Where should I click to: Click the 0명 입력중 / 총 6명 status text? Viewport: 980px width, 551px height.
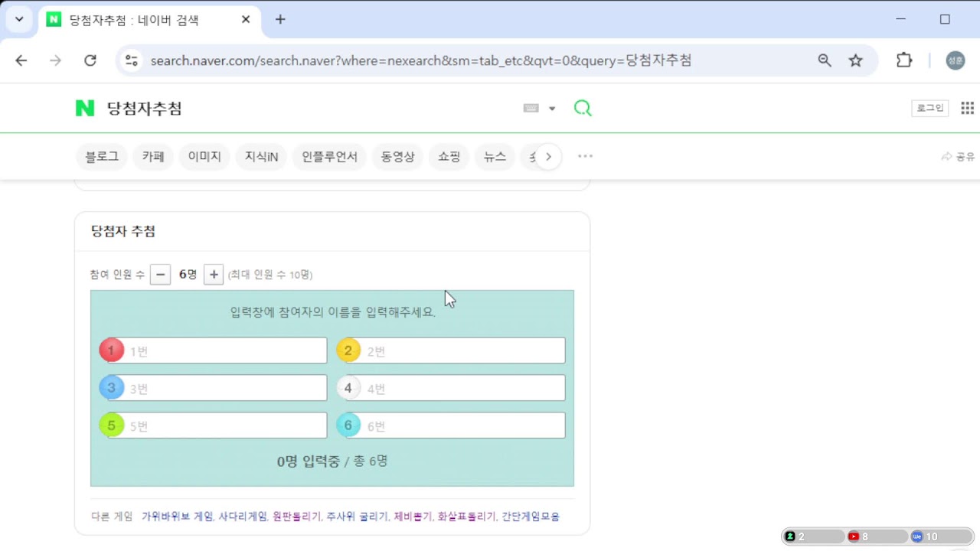[332, 461]
